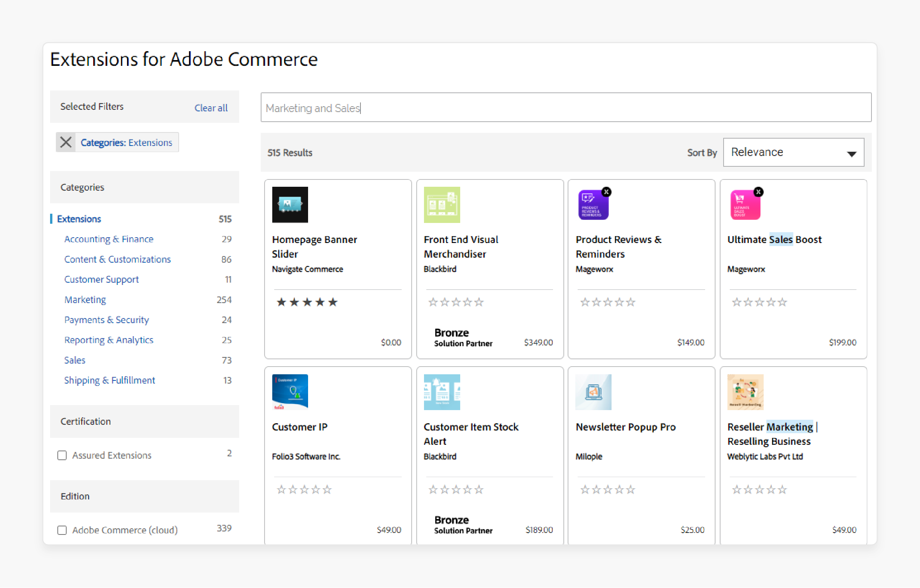The width and height of the screenshot is (920, 588).
Task: Open Front End Visual Merchandiser title
Action: click(x=461, y=246)
